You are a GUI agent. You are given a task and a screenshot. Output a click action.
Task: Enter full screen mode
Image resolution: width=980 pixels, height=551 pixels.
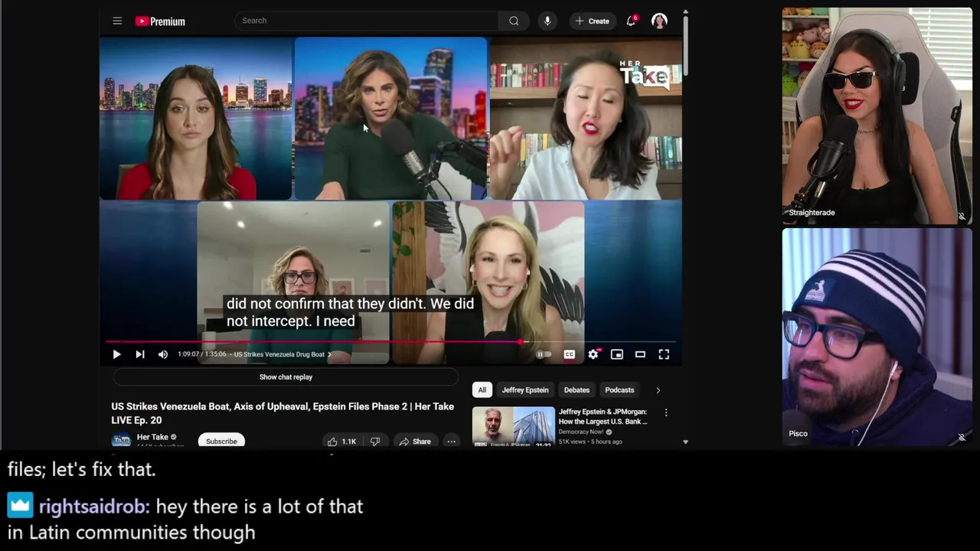click(x=664, y=354)
